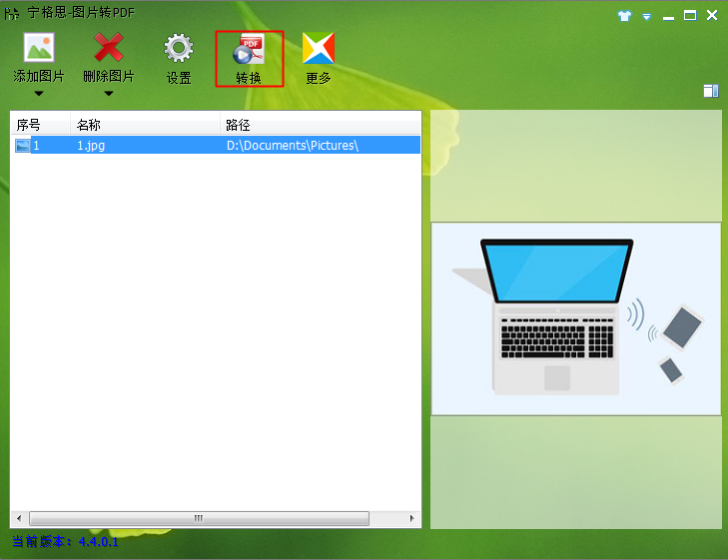Sort by the 序号 column header
The height and width of the screenshot is (560, 728).
pos(40,125)
